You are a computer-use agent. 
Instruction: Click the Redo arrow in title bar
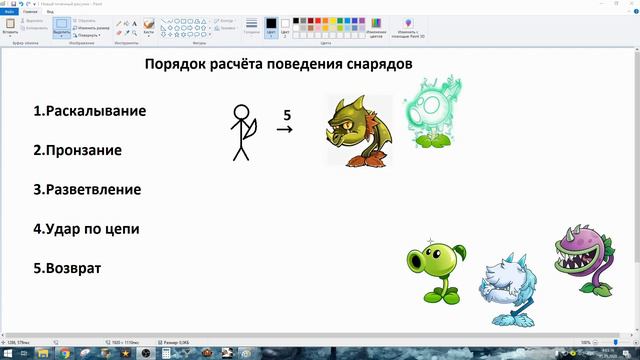(x=28, y=4)
